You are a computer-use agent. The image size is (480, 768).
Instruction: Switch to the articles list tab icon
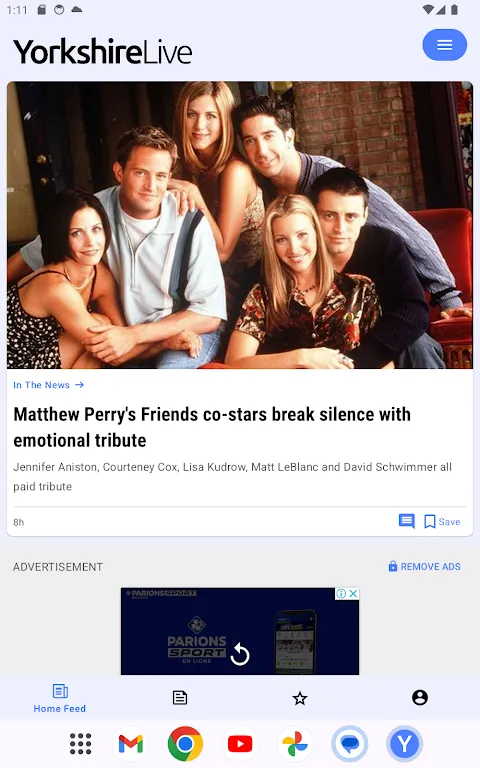[180, 697]
